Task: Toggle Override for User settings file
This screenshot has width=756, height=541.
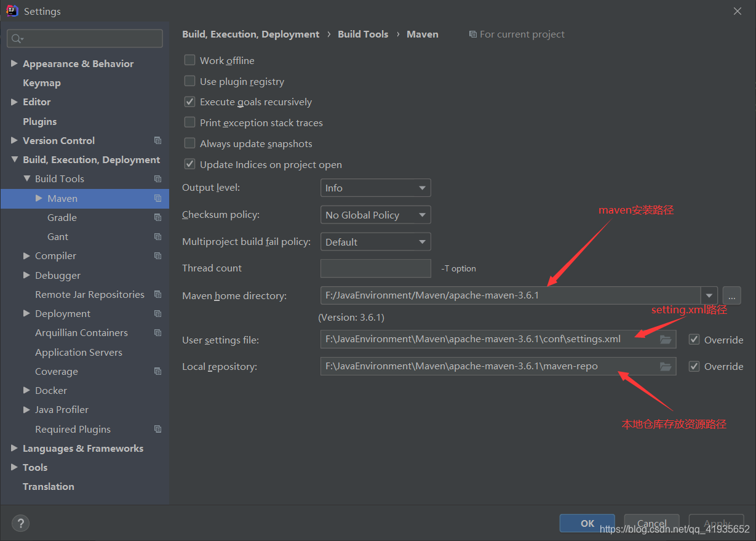Action: (694, 340)
